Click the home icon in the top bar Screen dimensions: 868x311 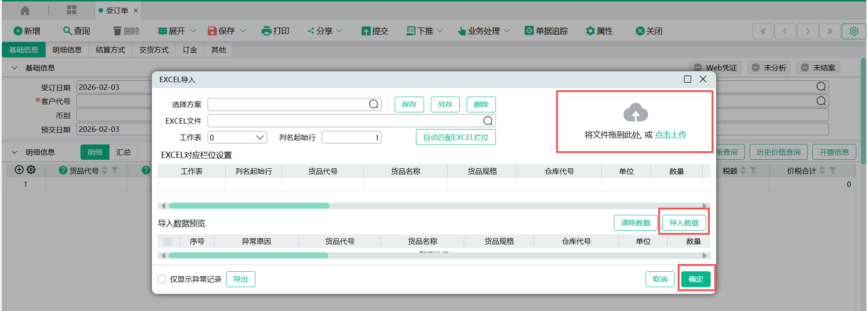point(25,10)
